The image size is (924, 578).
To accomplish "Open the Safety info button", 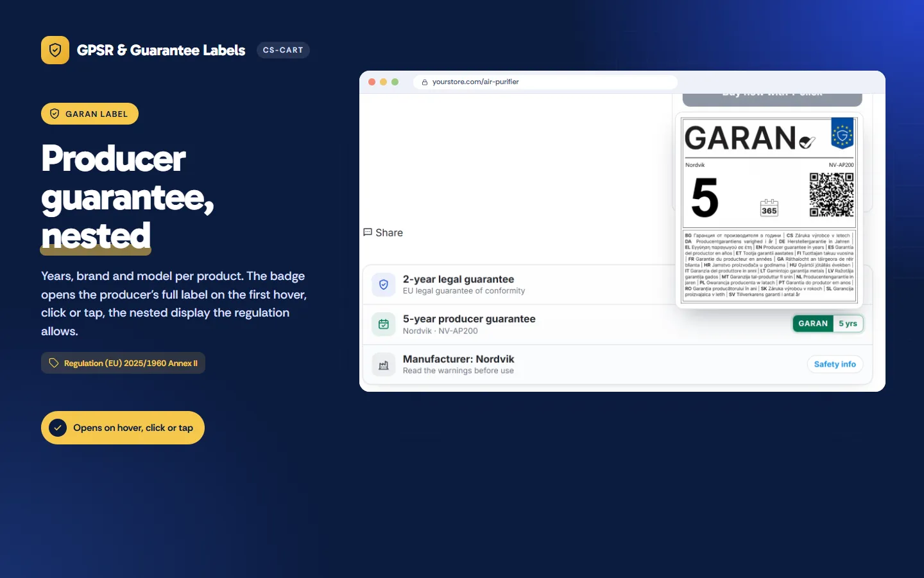I will tap(835, 364).
